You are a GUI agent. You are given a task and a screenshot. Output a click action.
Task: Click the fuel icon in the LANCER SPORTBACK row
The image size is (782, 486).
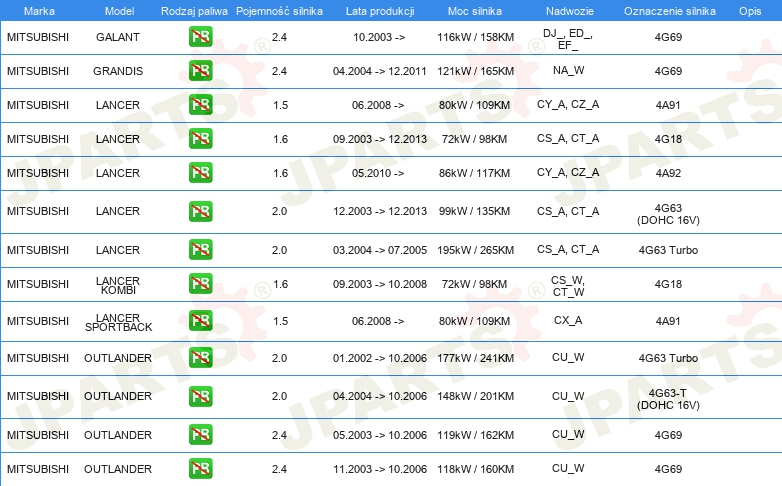click(x=200, y=320)
